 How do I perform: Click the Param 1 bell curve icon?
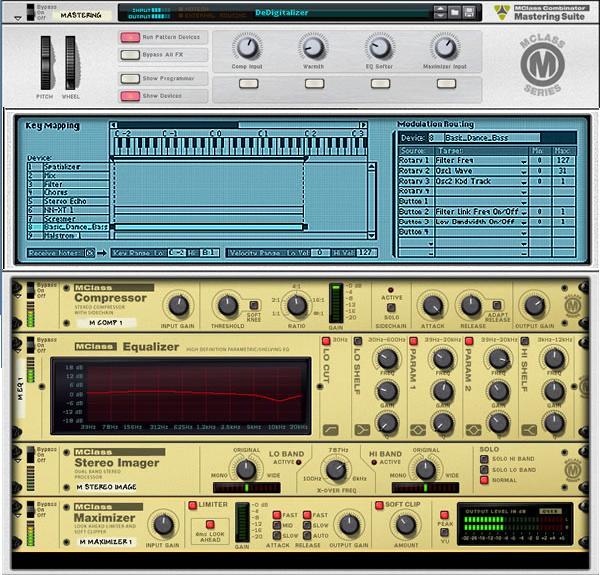coord(418,430)
